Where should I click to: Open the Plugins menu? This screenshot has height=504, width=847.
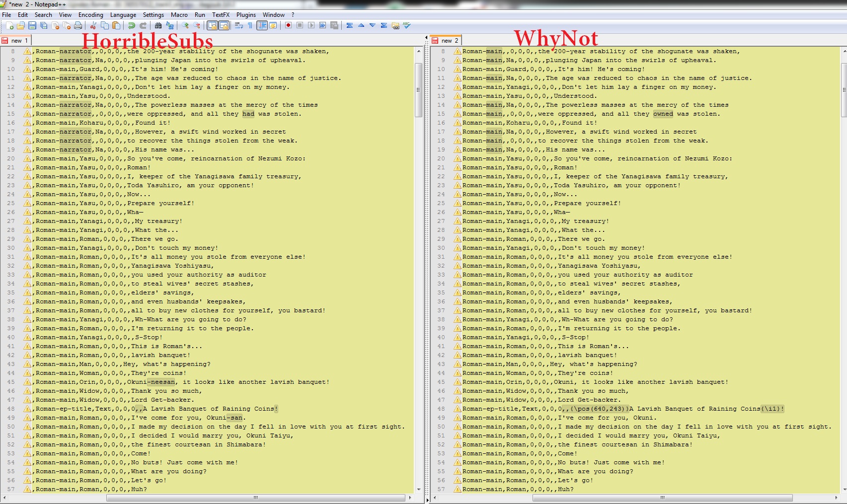(246, 15)
